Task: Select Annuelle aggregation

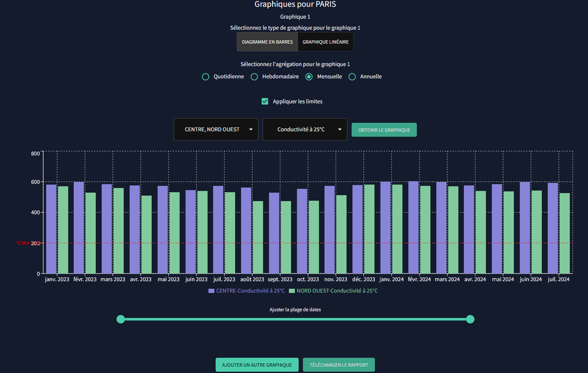Action: coord(352,77)
